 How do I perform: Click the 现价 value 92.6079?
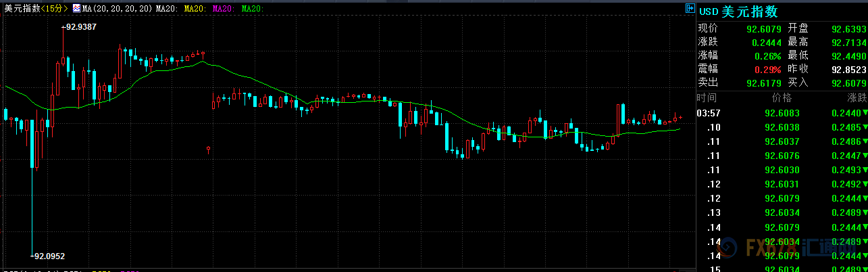click(763, 29)
